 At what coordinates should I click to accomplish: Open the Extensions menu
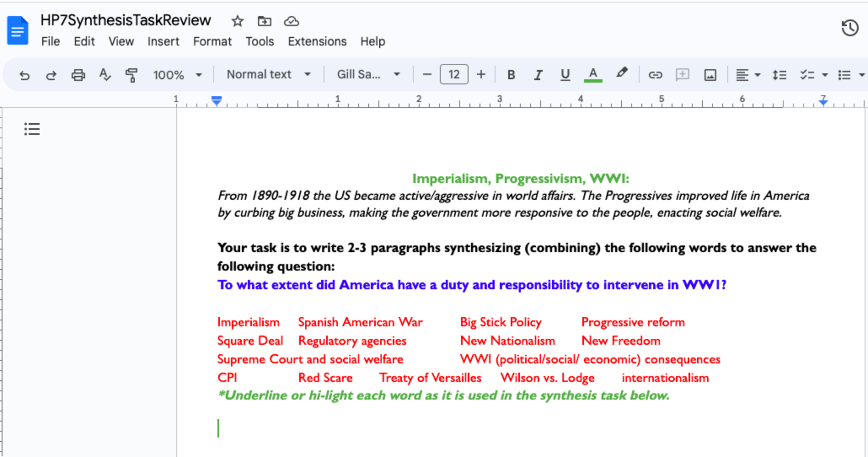coord(317,42)
